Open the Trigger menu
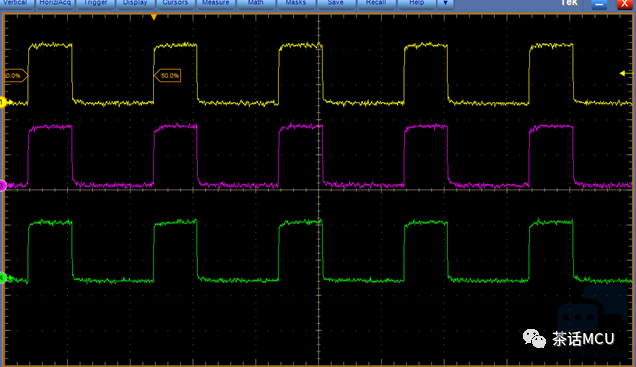This screenshot has height=367, width=636. click(95, 3)
